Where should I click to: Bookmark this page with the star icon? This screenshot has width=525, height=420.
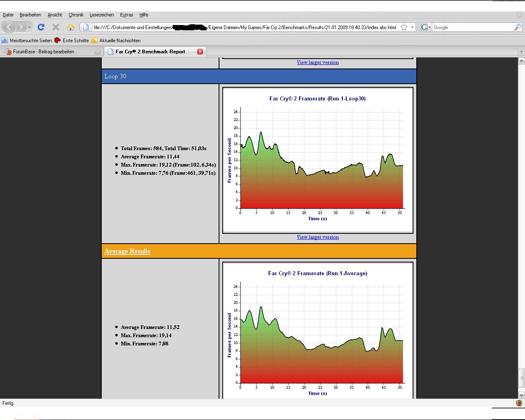tap(404, 27)
